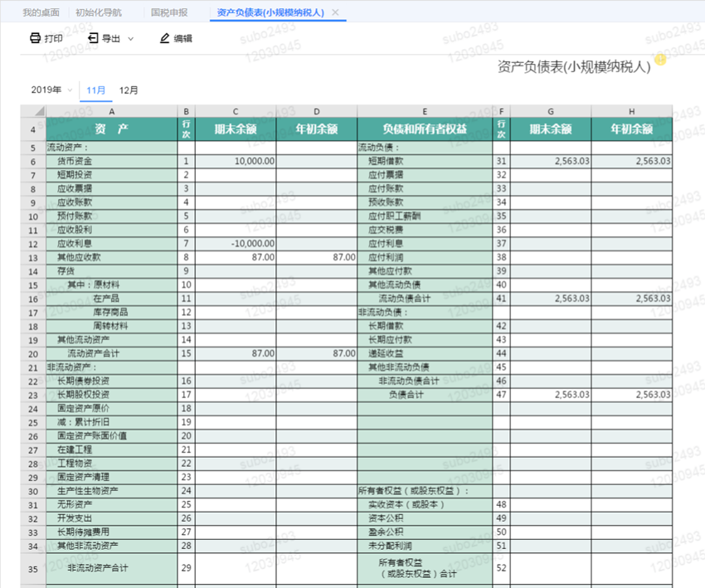Viewport: 705px width, 588px height.
Task: Click the select-all corner of the sheet
Action: [x=33, y=111]
